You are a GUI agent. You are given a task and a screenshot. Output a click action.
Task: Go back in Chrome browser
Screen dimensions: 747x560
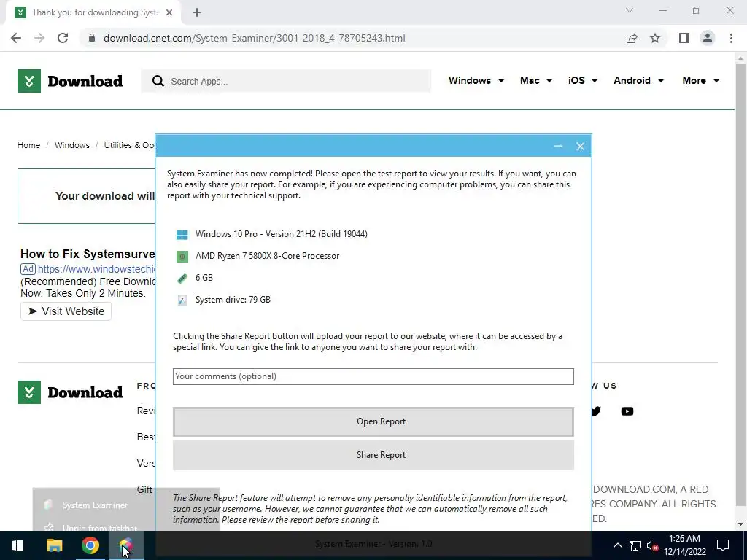pos(16,38)
